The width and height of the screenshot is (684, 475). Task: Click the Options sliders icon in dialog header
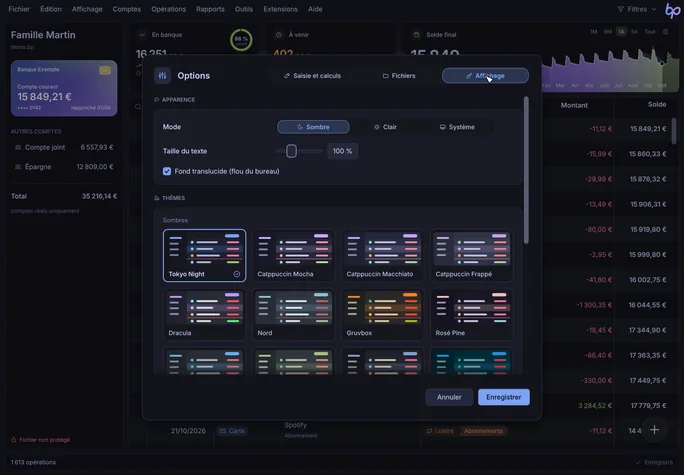click(x=162, y=75)
